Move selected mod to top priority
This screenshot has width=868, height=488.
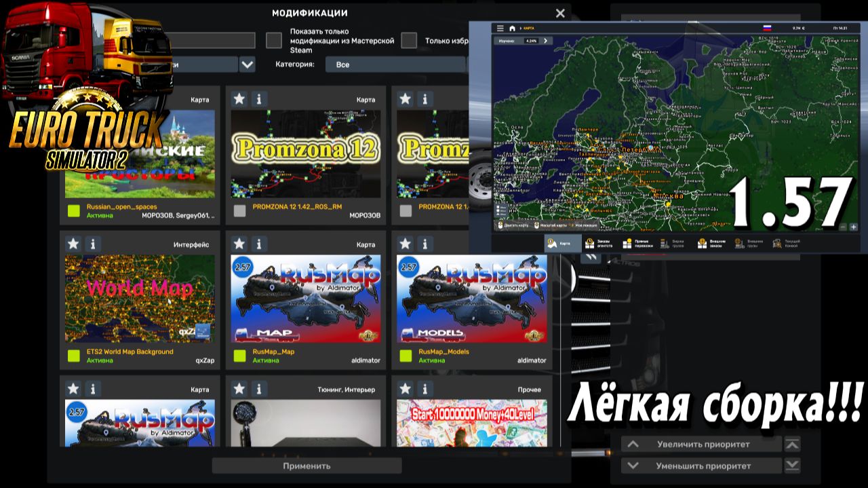(792, 445)
